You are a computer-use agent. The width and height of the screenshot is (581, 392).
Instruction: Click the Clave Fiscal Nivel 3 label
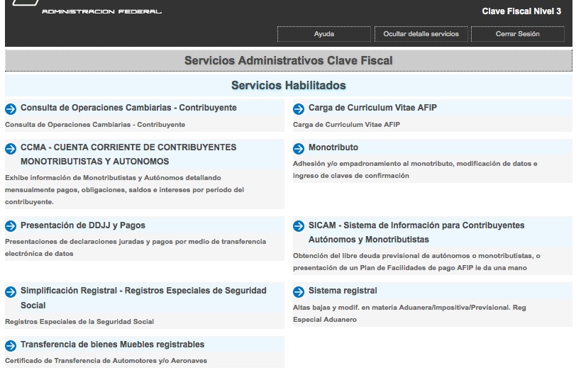click(x=521, y=11)
